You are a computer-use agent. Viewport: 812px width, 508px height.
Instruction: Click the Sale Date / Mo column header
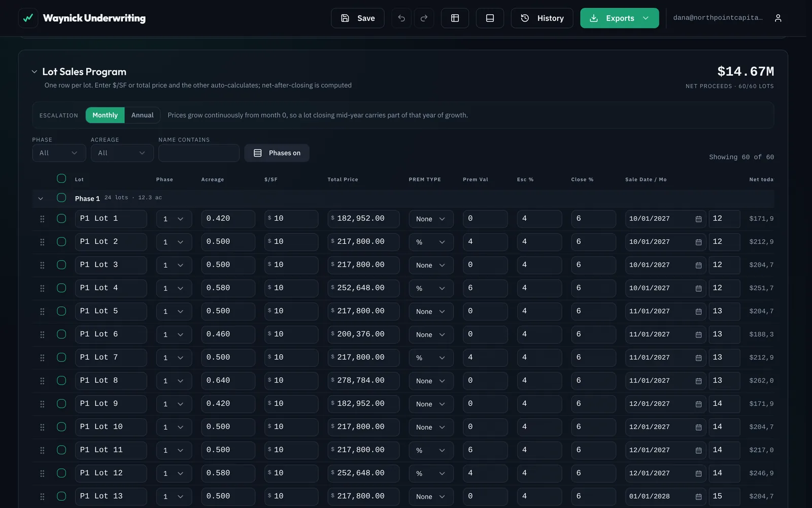[646, 179]
